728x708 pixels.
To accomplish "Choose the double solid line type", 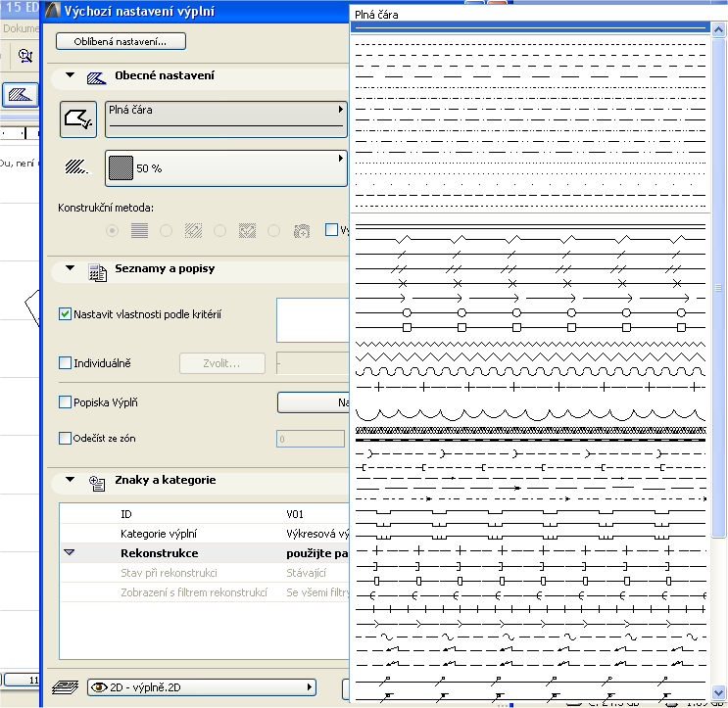I will pos(531,226).
